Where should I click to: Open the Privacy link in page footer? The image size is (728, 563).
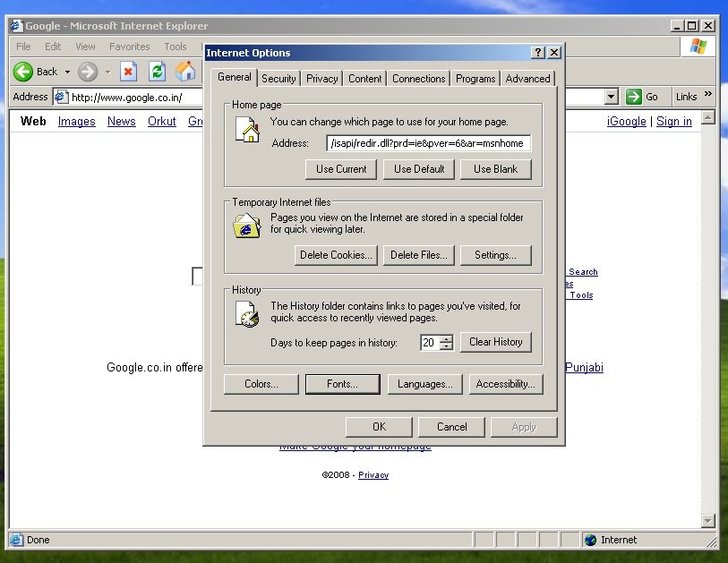coord(373,474)
